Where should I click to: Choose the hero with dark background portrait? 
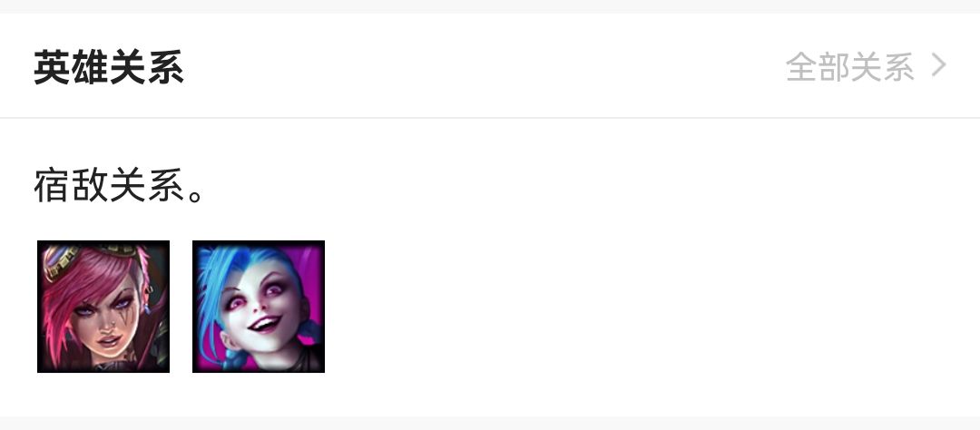pos(103,307)
